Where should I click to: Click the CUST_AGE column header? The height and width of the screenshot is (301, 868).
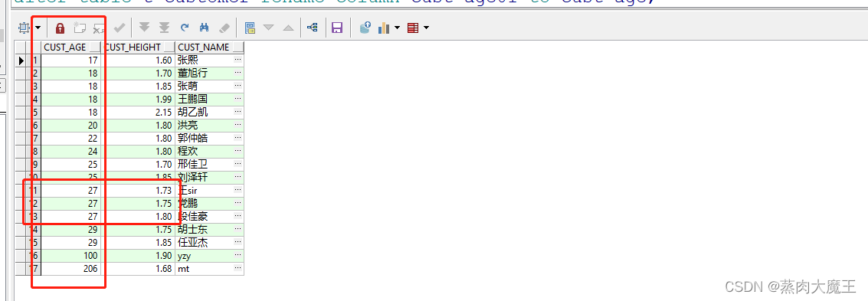[71, 47]
